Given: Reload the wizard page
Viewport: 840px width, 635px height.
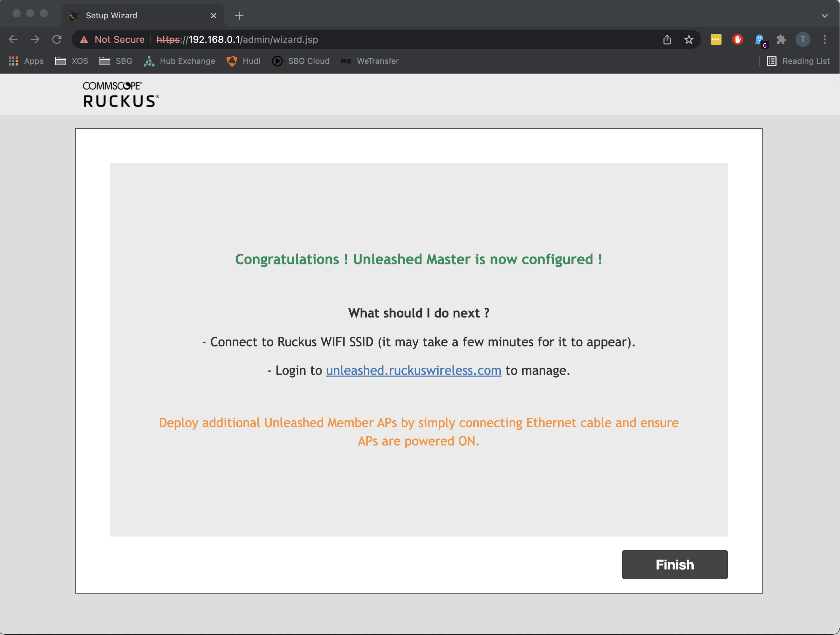Looking at the screenshot, I should [x=57, y=39].
